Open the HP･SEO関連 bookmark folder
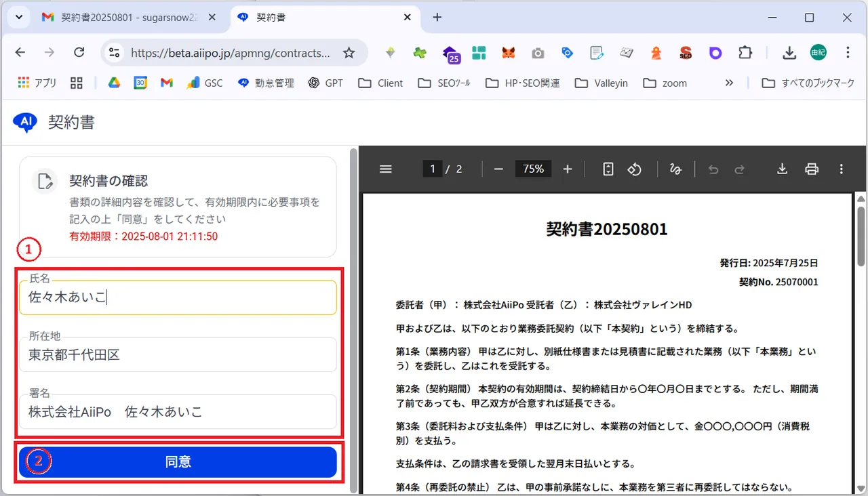The image size is (868, 496). click(522, 83)
